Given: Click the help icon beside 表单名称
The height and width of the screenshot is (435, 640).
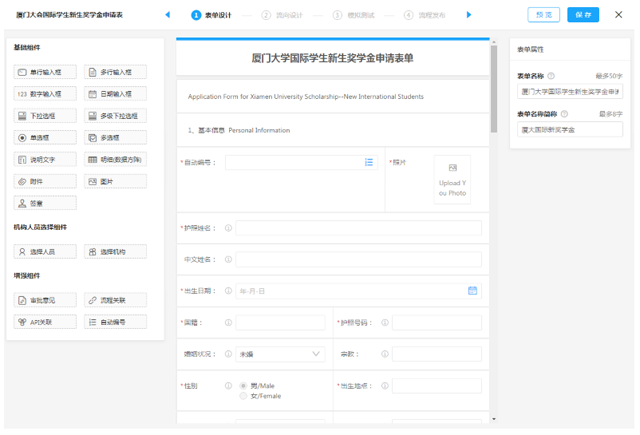Looking at the screenshot, I should click(x=551, y=76).
